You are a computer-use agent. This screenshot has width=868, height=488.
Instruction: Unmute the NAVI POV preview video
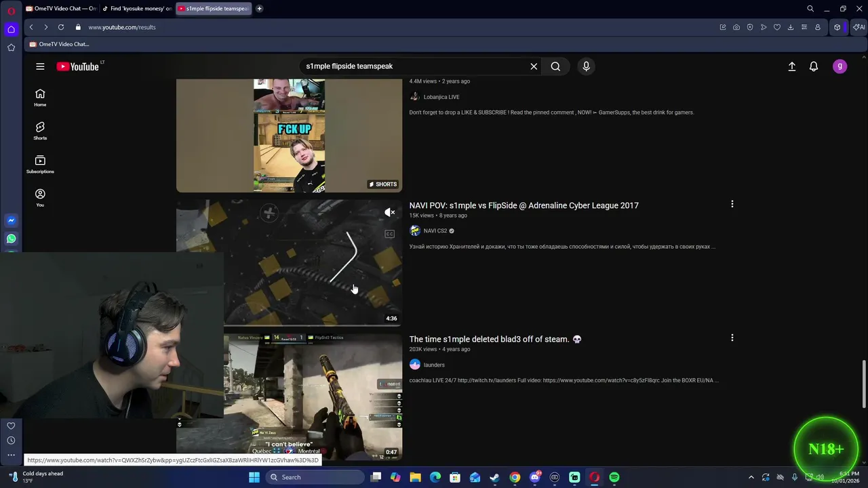pos(389,213)
